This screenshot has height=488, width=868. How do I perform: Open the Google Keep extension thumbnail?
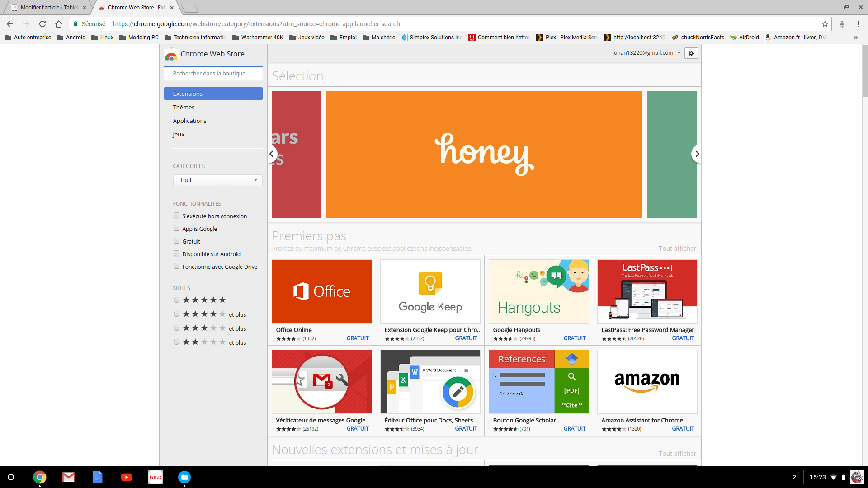[430, 291]
